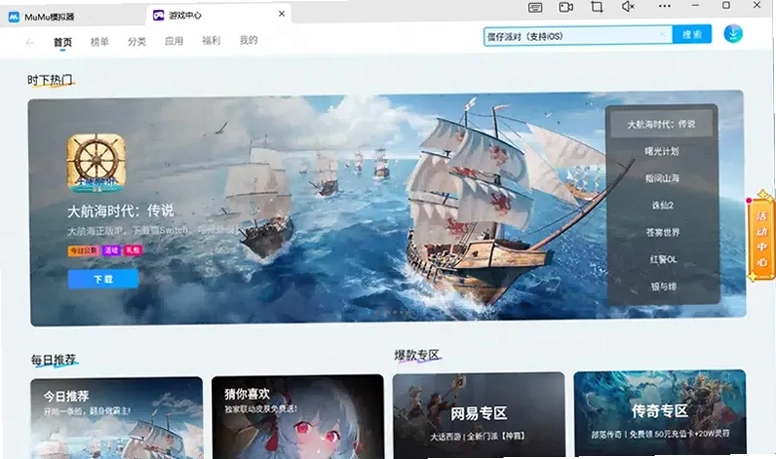
Task: Close the 游戏中心 tab
Action: [x=282, y=14]
